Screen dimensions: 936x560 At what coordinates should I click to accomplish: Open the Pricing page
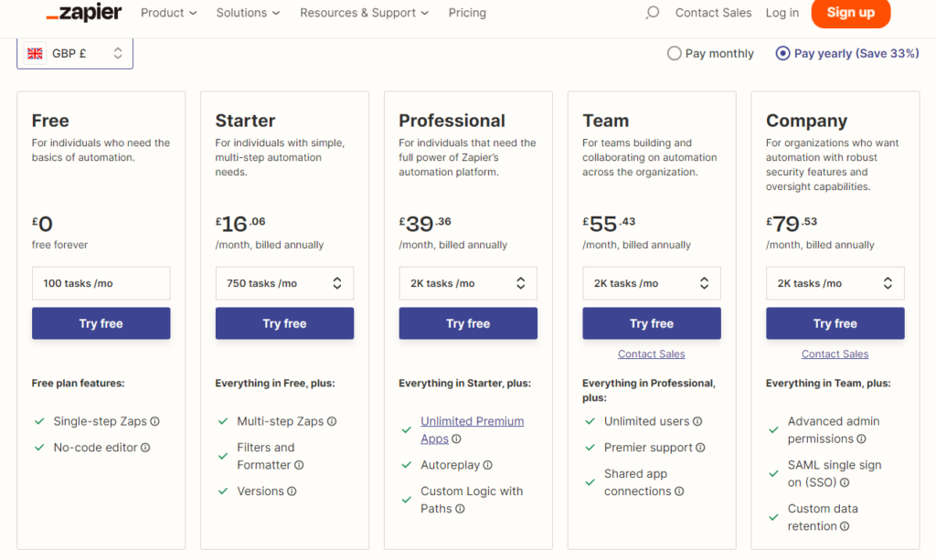pos(467,13)
